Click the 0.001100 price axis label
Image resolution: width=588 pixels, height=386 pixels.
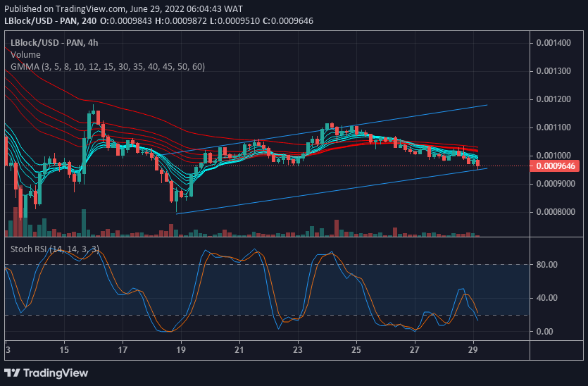[x=553, y=127]
